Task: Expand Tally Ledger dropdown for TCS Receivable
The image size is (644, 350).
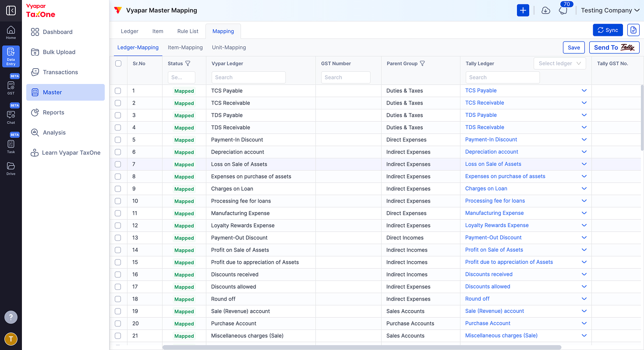Action: (x=584, y=103)
